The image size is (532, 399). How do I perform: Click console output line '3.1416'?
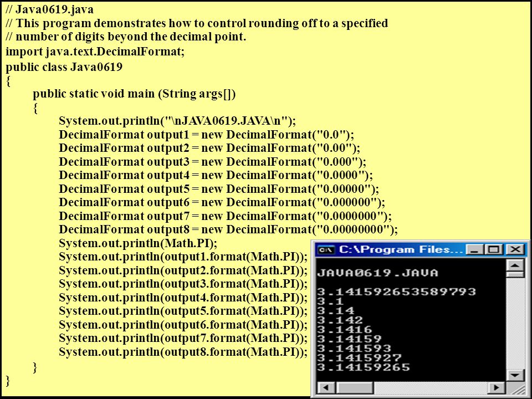coord(345,329)
